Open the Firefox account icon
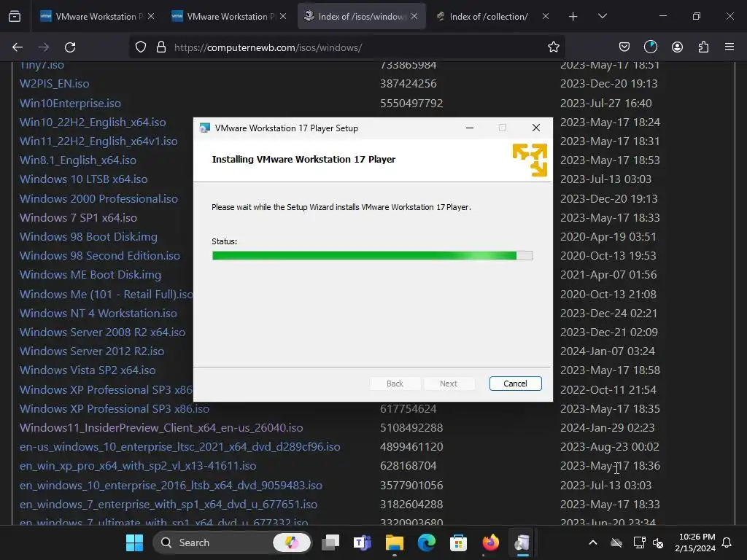 click(x=677, y=47)
